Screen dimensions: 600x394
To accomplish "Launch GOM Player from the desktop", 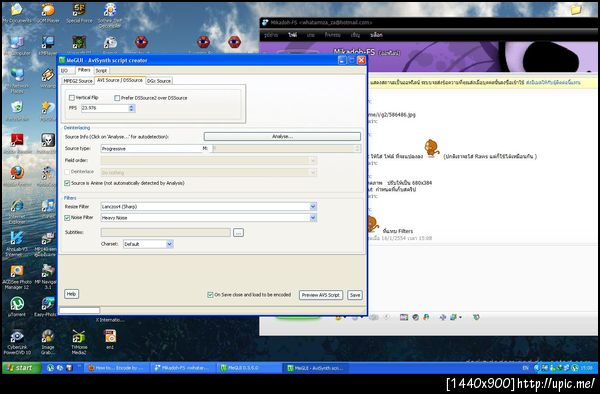I will tap(48, 13).
